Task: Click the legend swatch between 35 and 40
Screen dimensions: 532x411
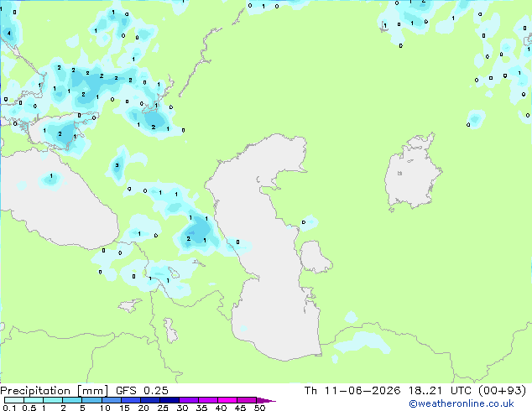Action: pyautogui.click(x=208, y=400)
